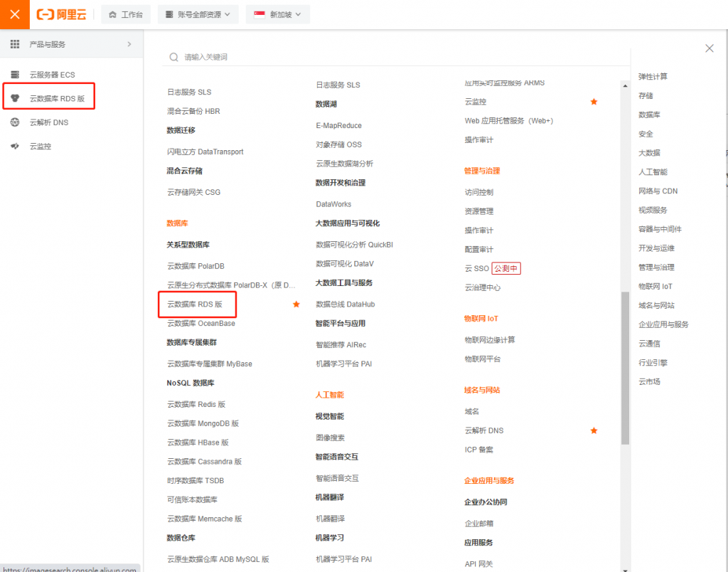Open 云服务器 ECS from sidebar

52,75
